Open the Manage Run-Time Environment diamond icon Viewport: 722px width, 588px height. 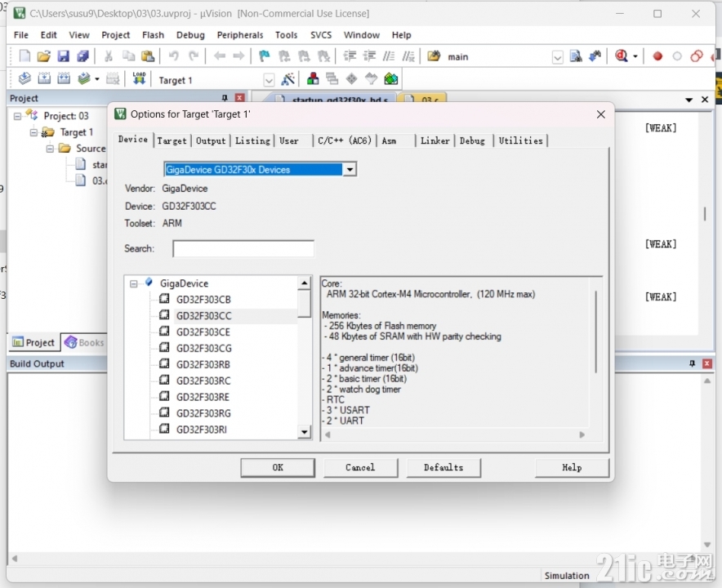tap(352, 78)
